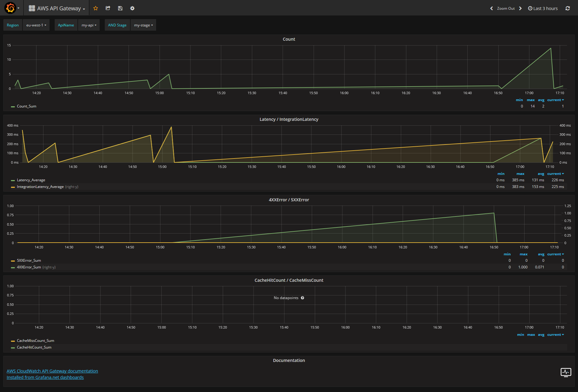Save dashboard with the floppy disk icon
Viewport: 578px width, 392px height.
click(120, 8)
